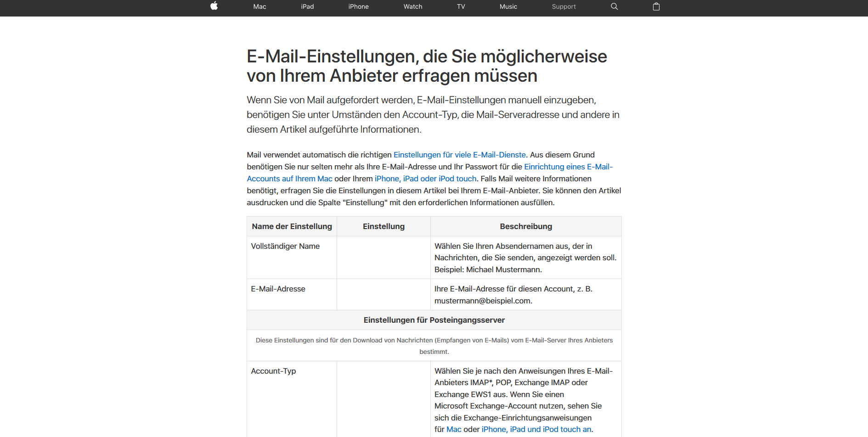Click the 'Beschreibung' column header
This screenshot has width=868, height=437.
pyautogui.click(x=526, y=226)
